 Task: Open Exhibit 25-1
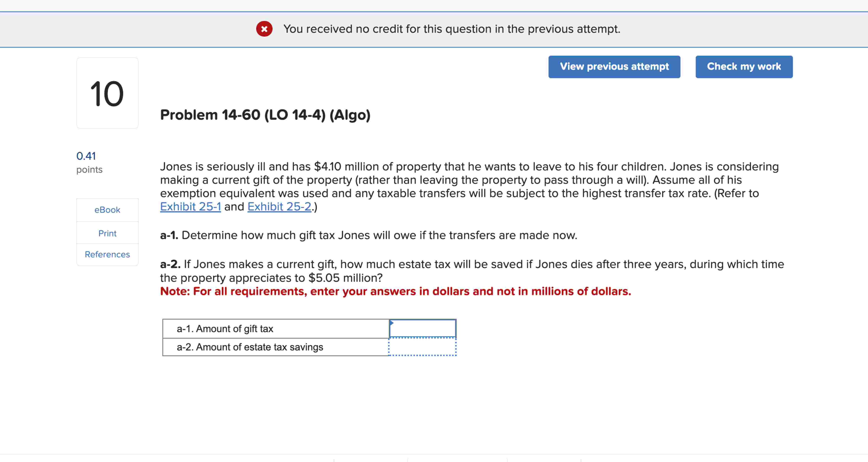(190, 206)
